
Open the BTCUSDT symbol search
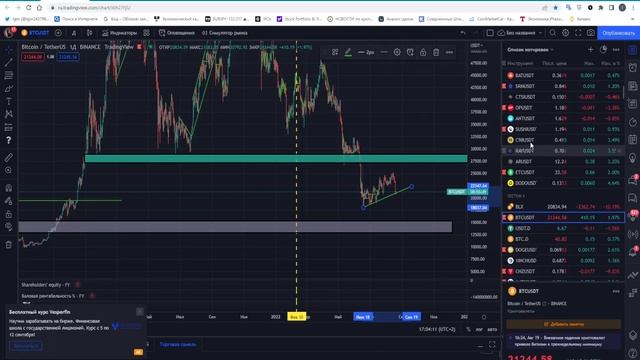point(35,33)
